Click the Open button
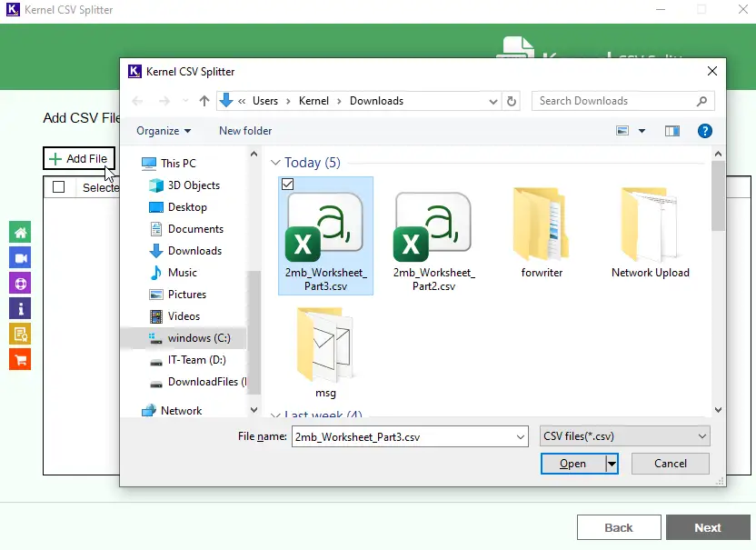 572,464
